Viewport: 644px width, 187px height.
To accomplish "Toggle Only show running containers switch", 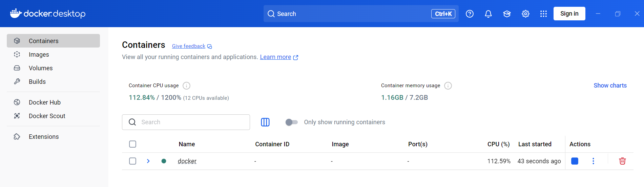I will click(x=291, y=122).
